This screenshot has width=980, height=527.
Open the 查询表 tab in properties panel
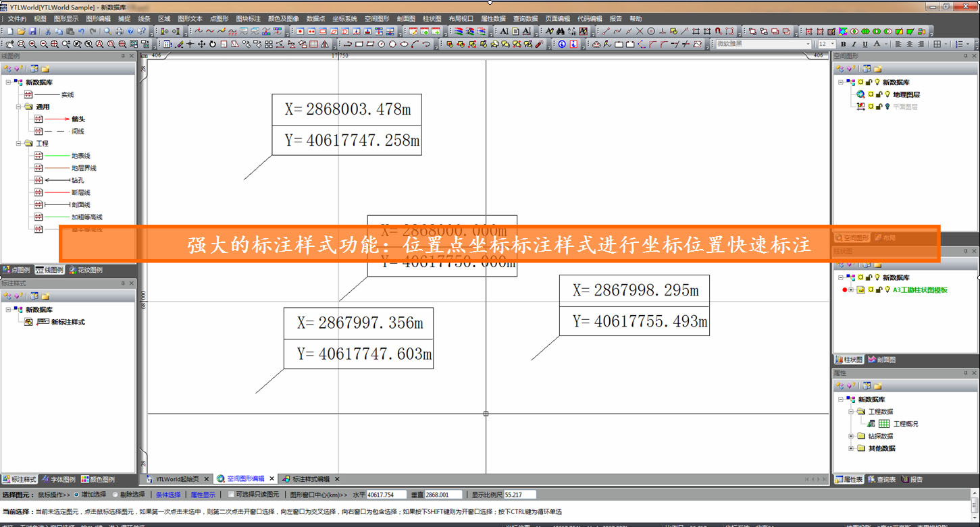882,479
